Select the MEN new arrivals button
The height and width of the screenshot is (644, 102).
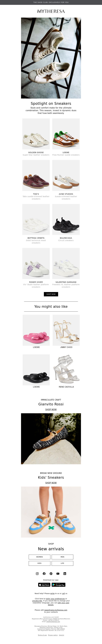point(62,557)
